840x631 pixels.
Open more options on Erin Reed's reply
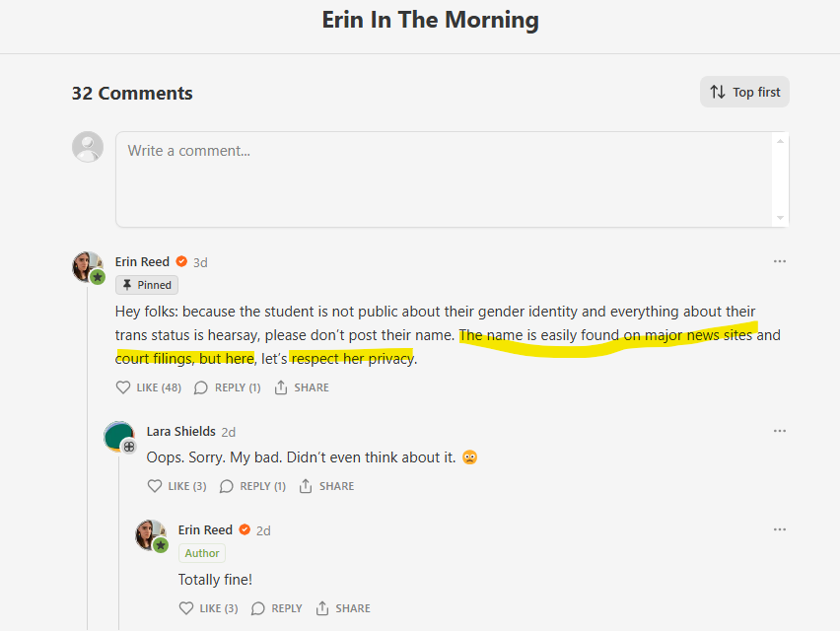[x=780, y=529]
